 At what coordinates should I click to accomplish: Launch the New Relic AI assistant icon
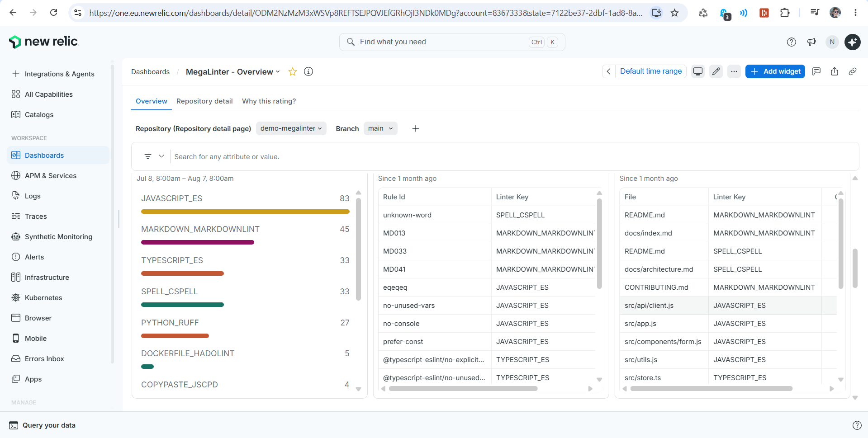click(853, 42)
